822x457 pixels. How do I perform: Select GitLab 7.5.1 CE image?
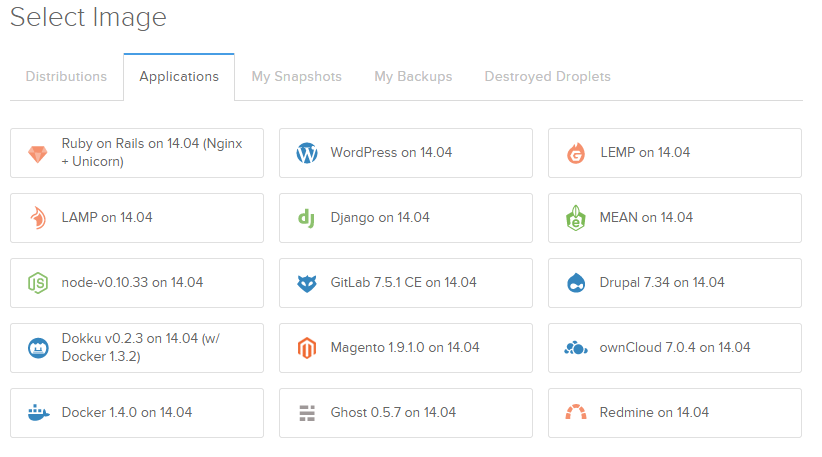(x=406, y=283)
